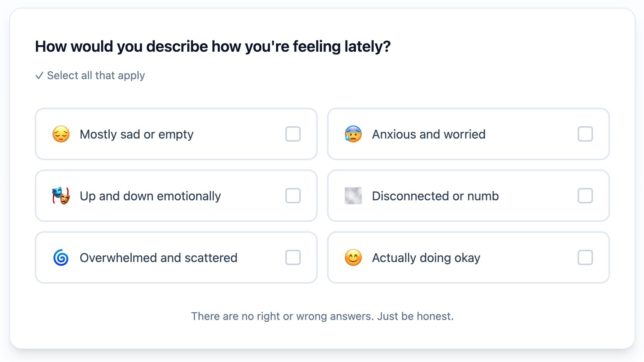The height and width of the screenshot is (362, 644).
Task: Click the fog emoji beside Disconnected or numb
Action: coord(353,196)
